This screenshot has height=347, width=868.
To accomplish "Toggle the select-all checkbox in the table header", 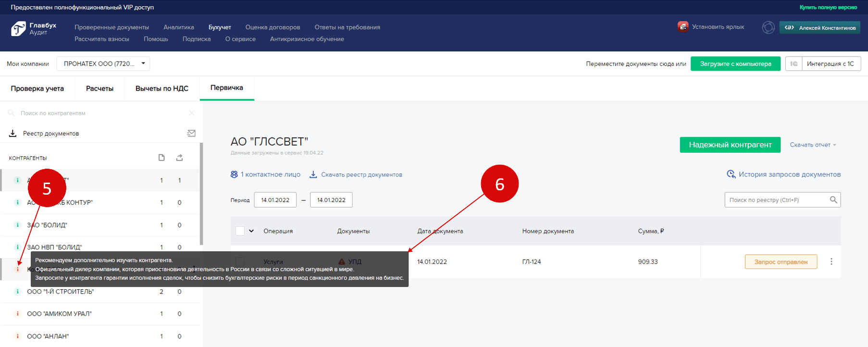I will pyautogui.click(x=240, y=231).
